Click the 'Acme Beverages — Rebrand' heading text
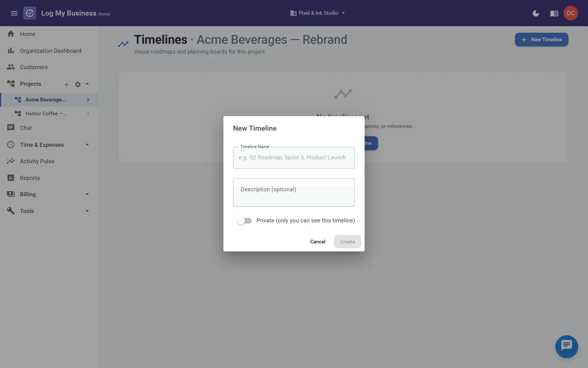Viewport: 588px width, 368px height. 272,40
